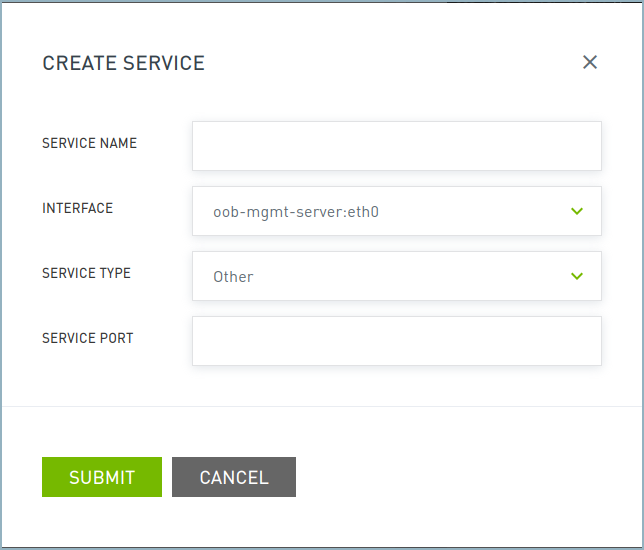This screenshot has height=550, width=644.
Task: Close the Create Service dialog with the X
Action: click(590, 63)
